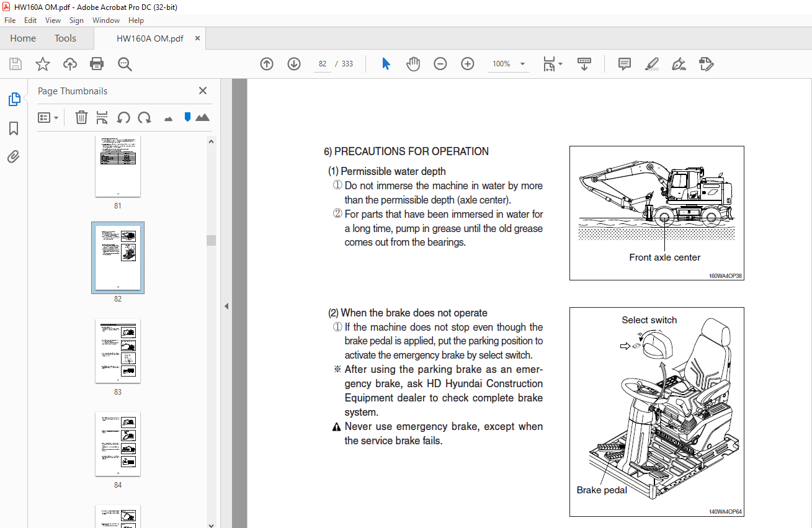Click the heading "PRECAUTIONS FOR OPERATION"
Viewport: 812px width, 528px height.
click(411, 151)
